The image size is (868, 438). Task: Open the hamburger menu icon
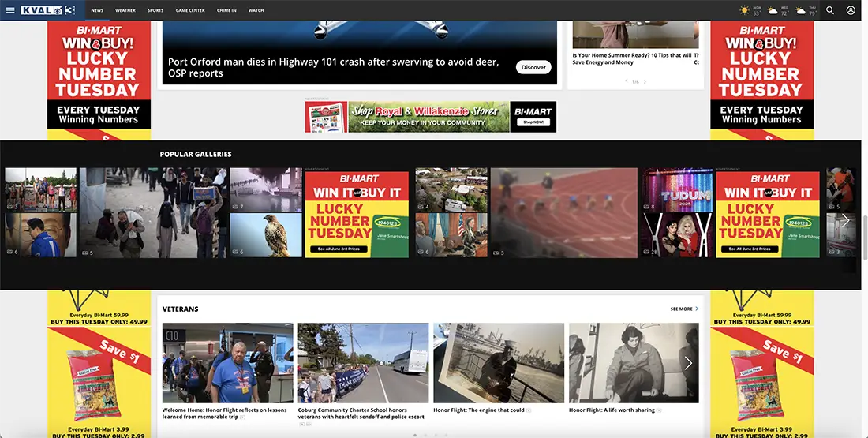coord(10,10)
